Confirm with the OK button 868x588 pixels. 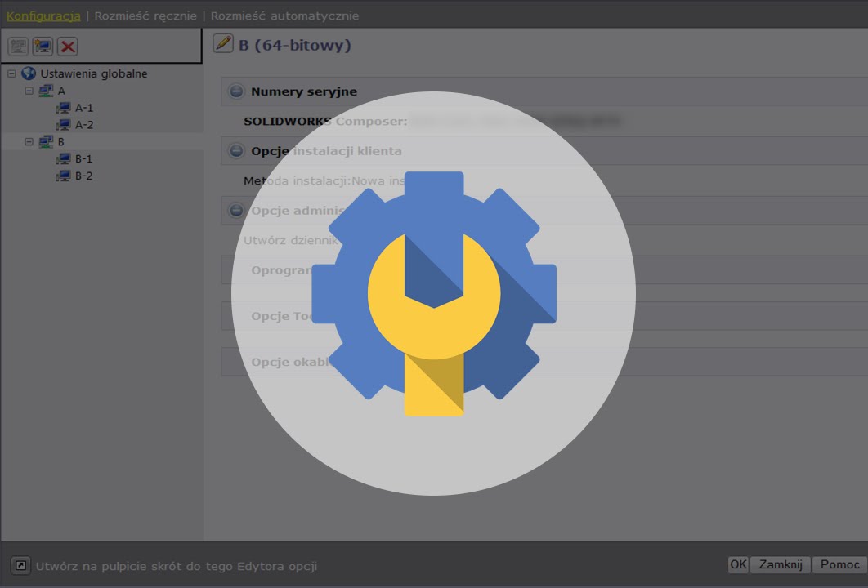pyautogui.click(x=738, y=564)
